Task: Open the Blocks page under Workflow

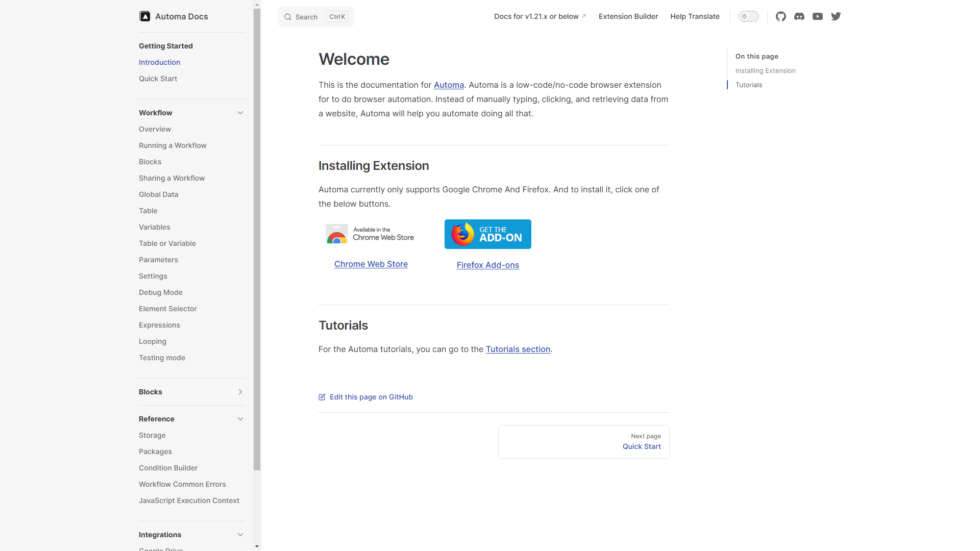Action: click(x=150, y=162)
